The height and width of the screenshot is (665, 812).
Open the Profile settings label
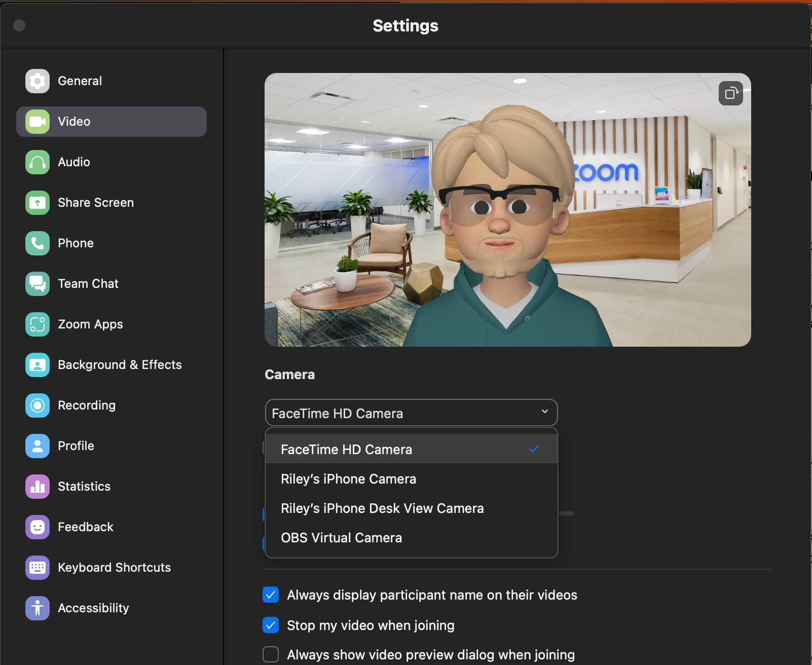(76, 446)
